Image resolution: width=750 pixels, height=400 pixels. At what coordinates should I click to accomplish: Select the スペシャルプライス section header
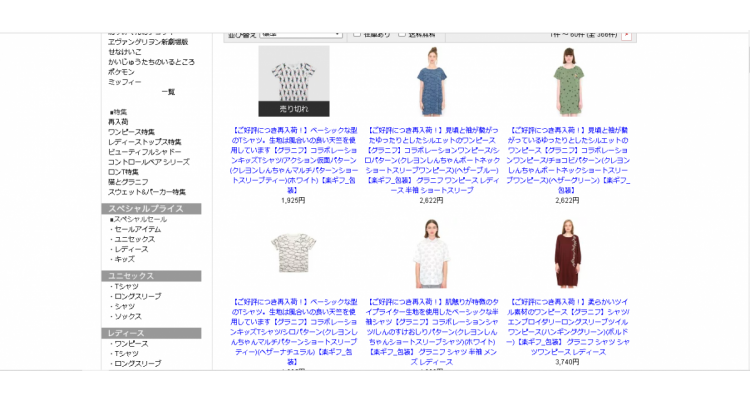(151, 209)
